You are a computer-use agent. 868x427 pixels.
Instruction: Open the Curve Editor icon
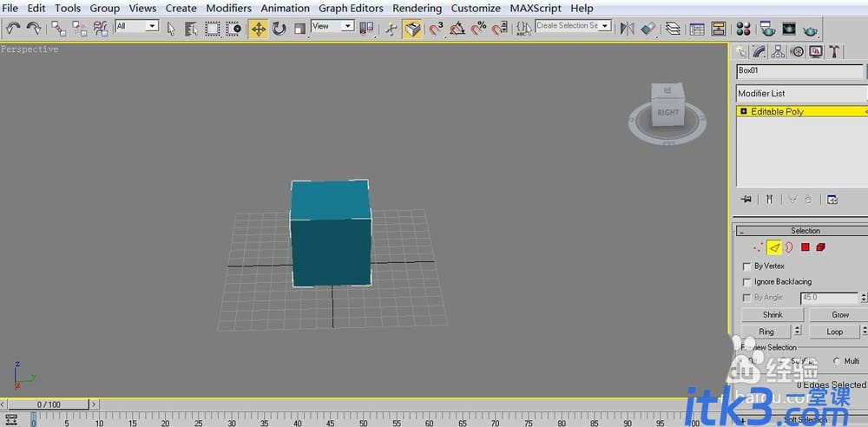pos(697,29)
